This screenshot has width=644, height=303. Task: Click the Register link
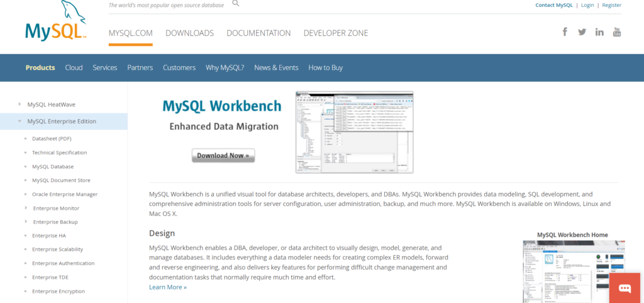(611, 5)
